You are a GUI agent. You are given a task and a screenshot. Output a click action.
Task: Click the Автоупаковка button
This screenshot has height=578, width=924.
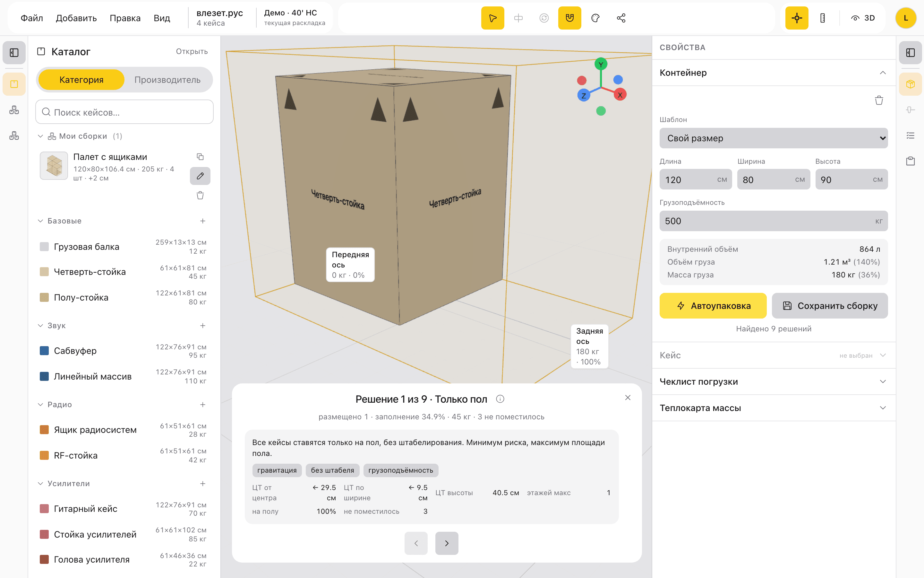713,306
